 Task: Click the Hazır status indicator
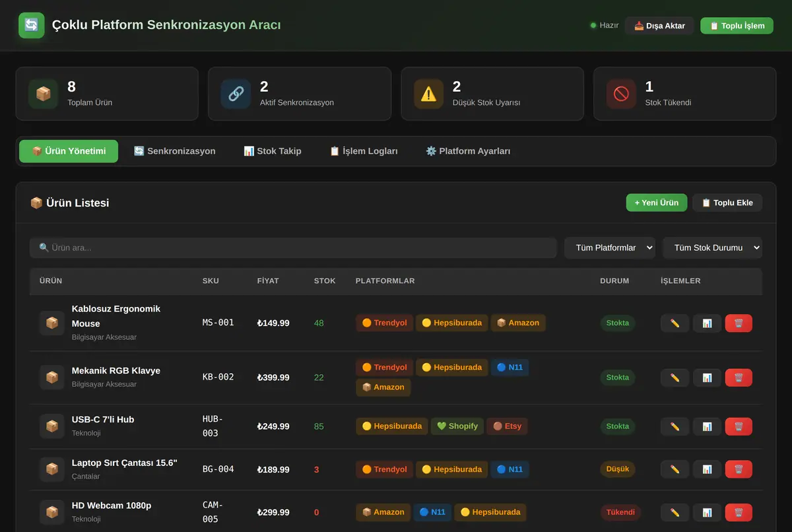(605, 26)
